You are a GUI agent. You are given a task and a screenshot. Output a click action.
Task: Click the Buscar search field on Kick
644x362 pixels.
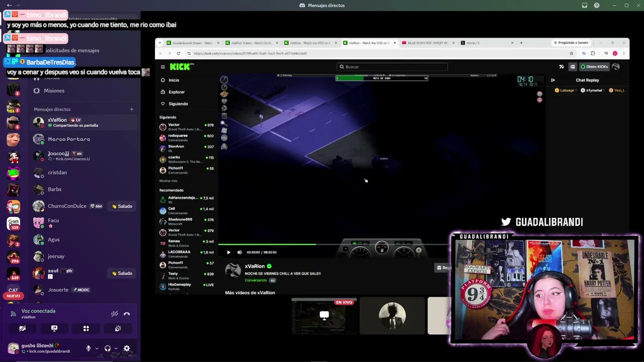(x=392, y=66)
